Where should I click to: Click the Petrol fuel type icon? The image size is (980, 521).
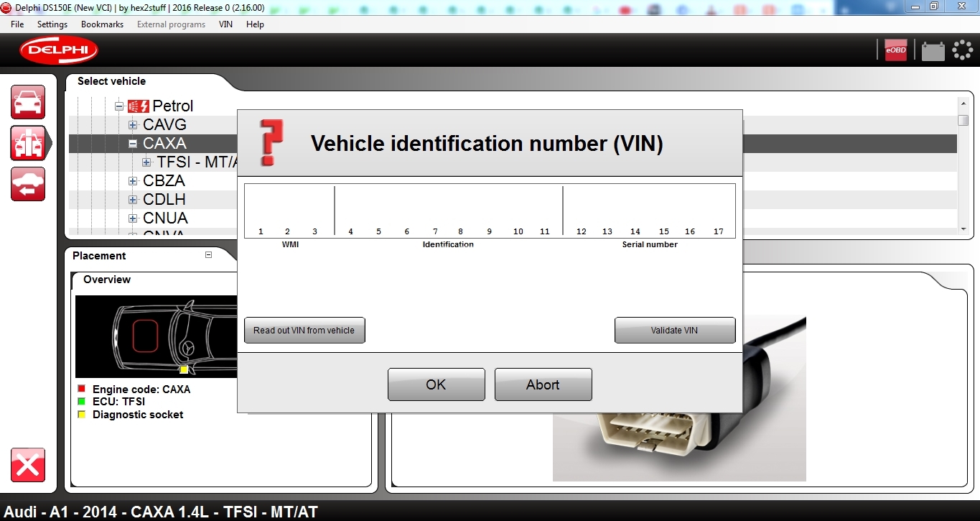[139, 106]
